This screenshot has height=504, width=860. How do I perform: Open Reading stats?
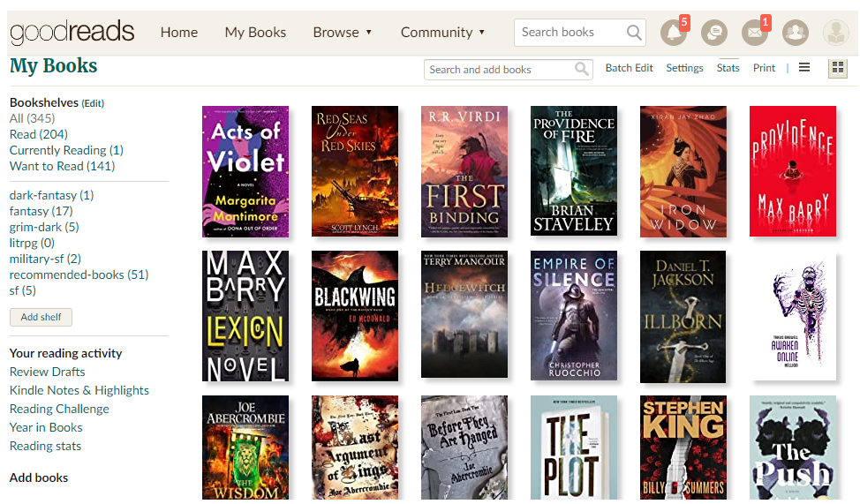(45, 447)
